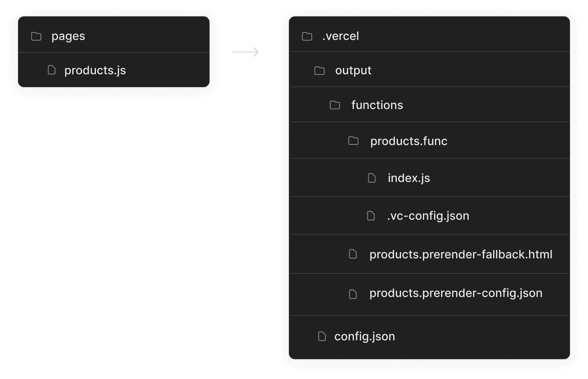Screen dimensions: 588x379
Task: Open the products.func folder label
Action: coord(409,141)
